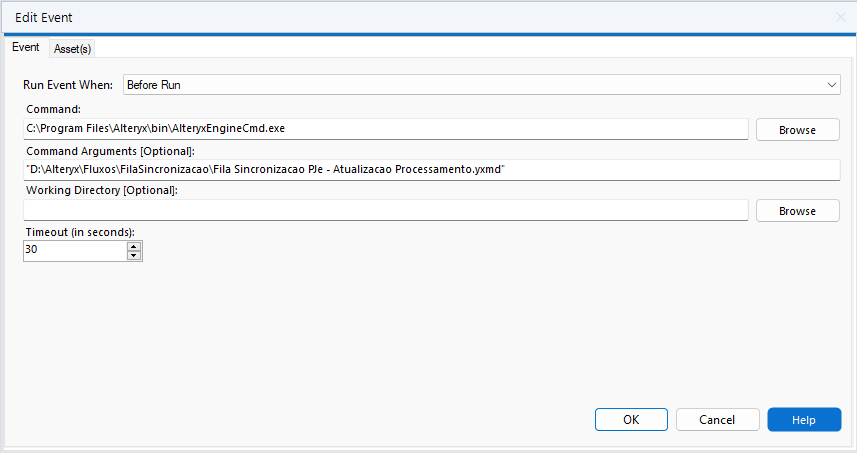Click the 'Command Arguments [Optional]:' label
The width and height of the screenshot is (857, 453).
point(110,151)
